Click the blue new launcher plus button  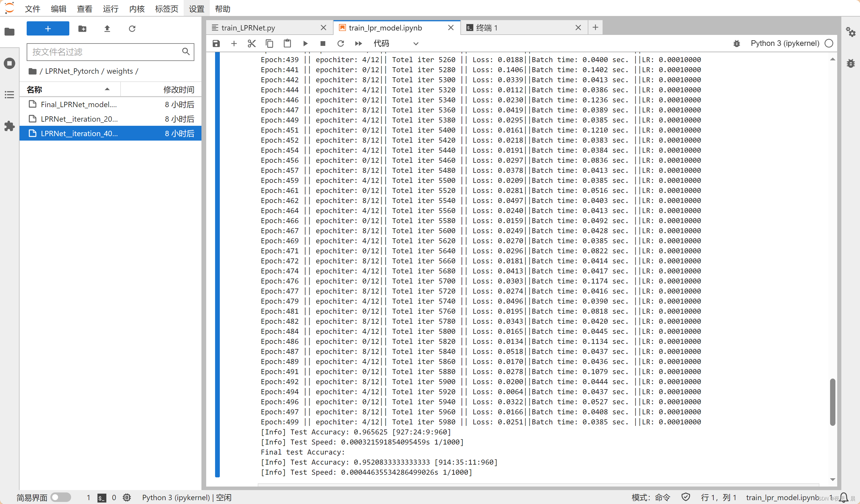point(48,29)
